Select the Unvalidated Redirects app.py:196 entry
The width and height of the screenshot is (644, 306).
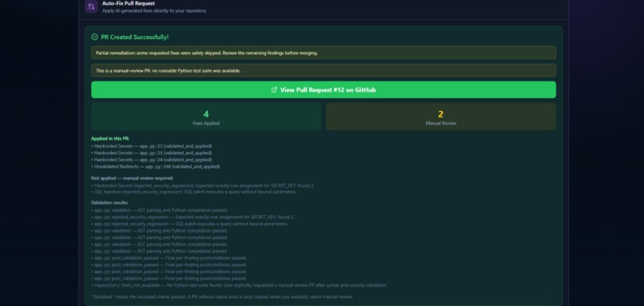tap(155, 167)
